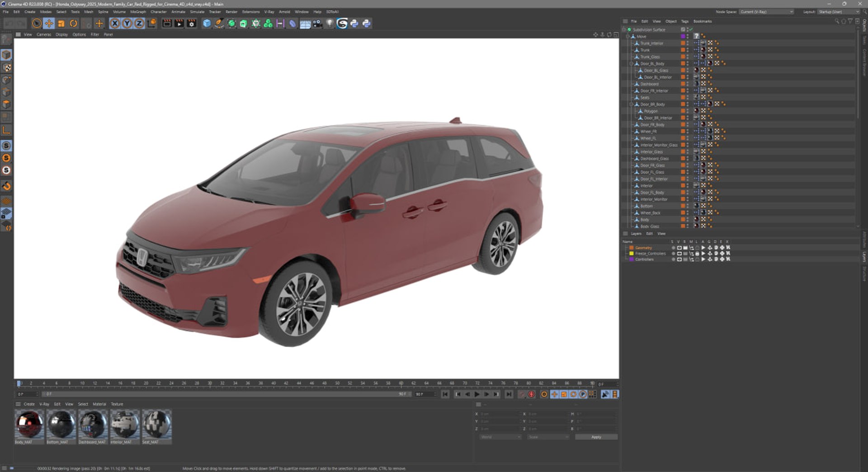Viewport: 868px width, 472px height.
Task: Click Controllers layer purple color swatch
Action: (x=632, y=260)
